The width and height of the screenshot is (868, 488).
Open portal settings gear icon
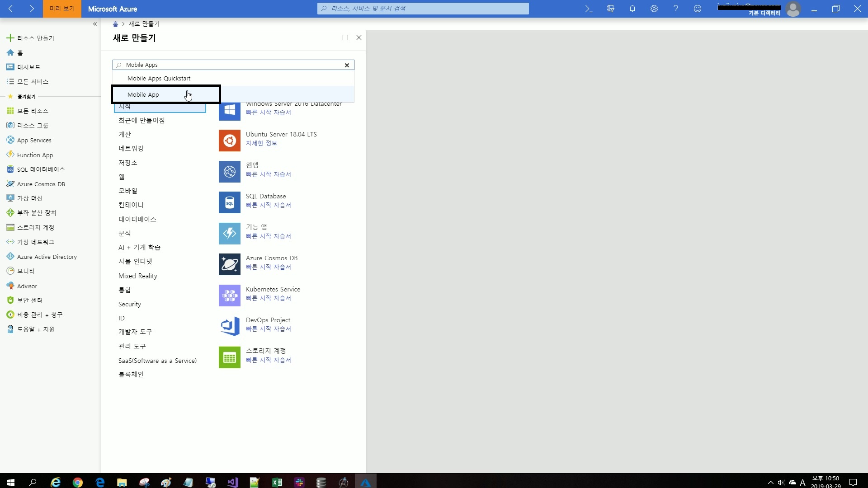click(x=654, y=9)
